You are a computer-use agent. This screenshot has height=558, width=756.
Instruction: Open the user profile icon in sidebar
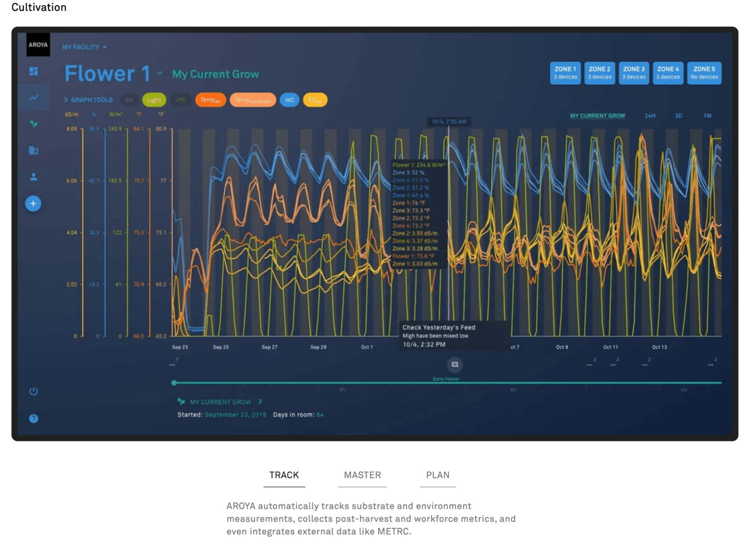click(33, 177)
